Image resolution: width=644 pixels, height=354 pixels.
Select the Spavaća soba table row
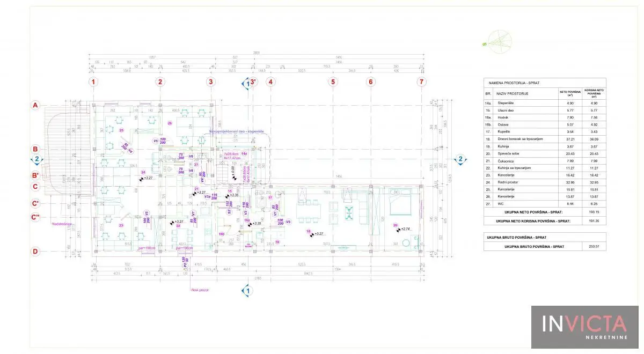(545, 168)
